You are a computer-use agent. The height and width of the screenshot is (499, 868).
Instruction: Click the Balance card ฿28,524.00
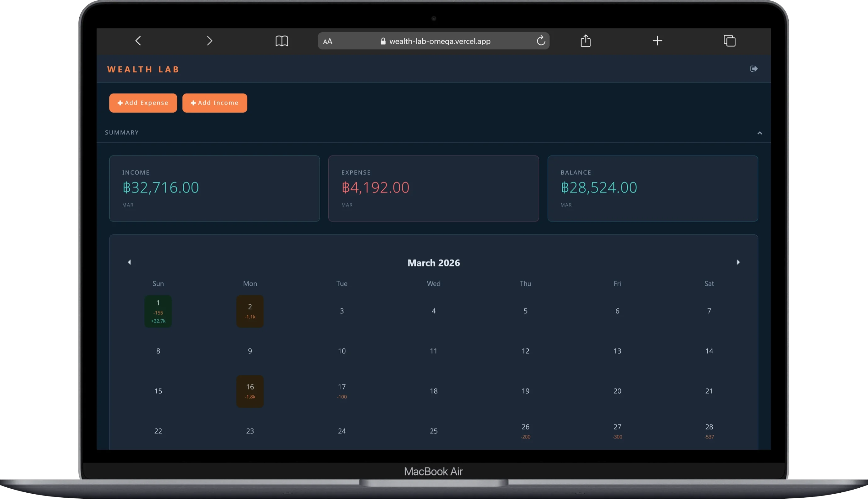(x=653, y=188)
